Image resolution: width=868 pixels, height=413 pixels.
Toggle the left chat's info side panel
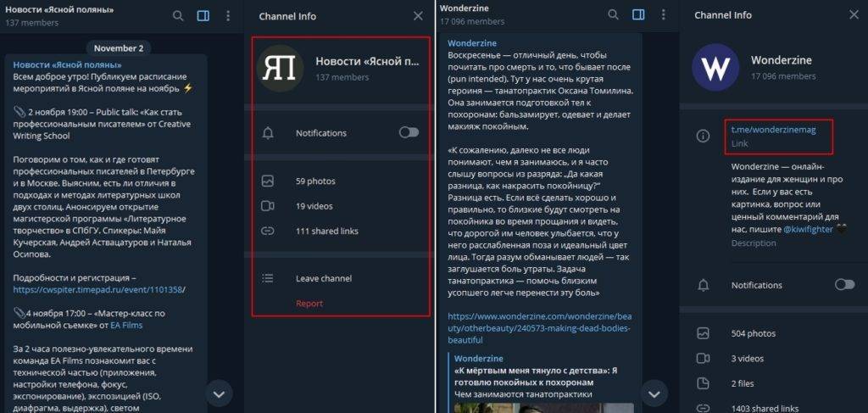click(x=203, y=15)
